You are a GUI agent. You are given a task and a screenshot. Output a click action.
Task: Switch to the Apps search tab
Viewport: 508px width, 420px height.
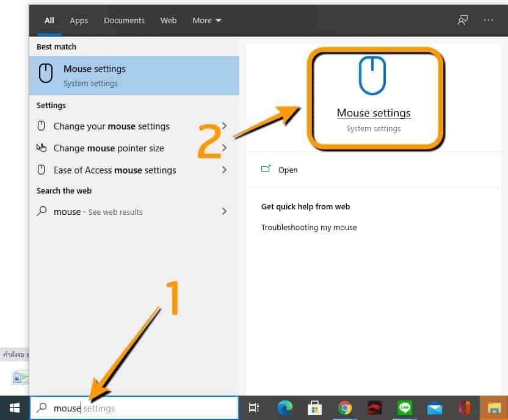coord(79,20)
